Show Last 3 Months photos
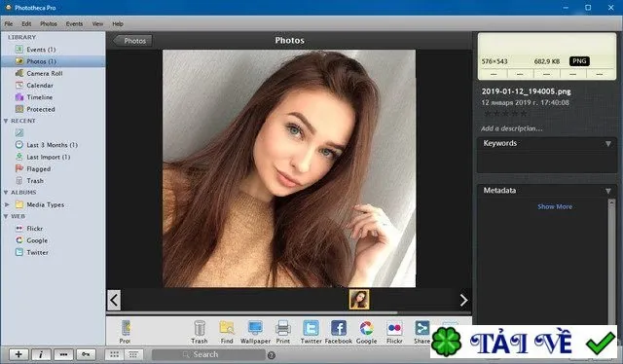The image size is (623, 364). point(46,145)
